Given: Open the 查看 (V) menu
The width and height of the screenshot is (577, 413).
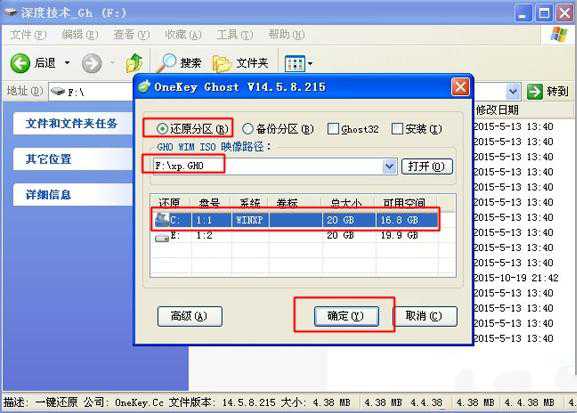Looking at the screenshot, I should pos(131,35).
